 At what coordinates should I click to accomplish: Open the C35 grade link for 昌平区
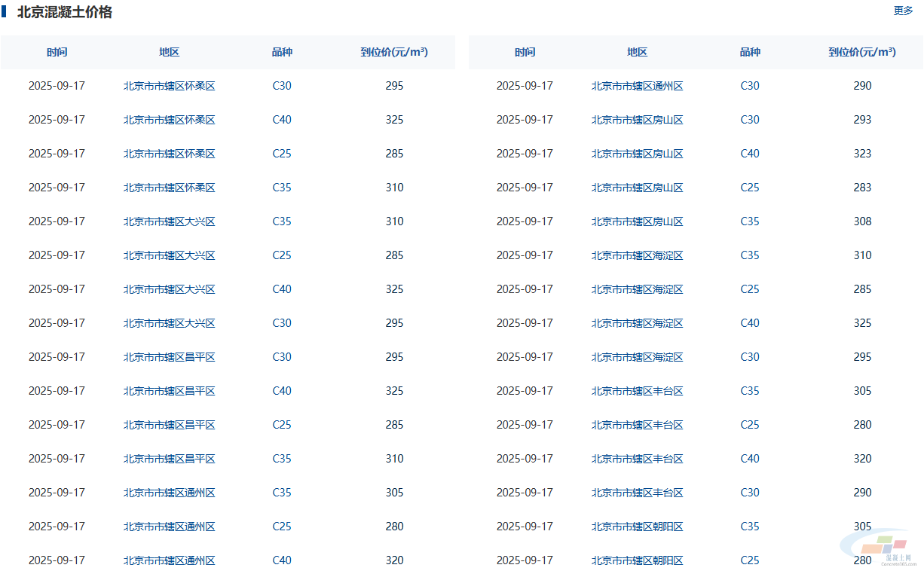[x=282, y=459]
